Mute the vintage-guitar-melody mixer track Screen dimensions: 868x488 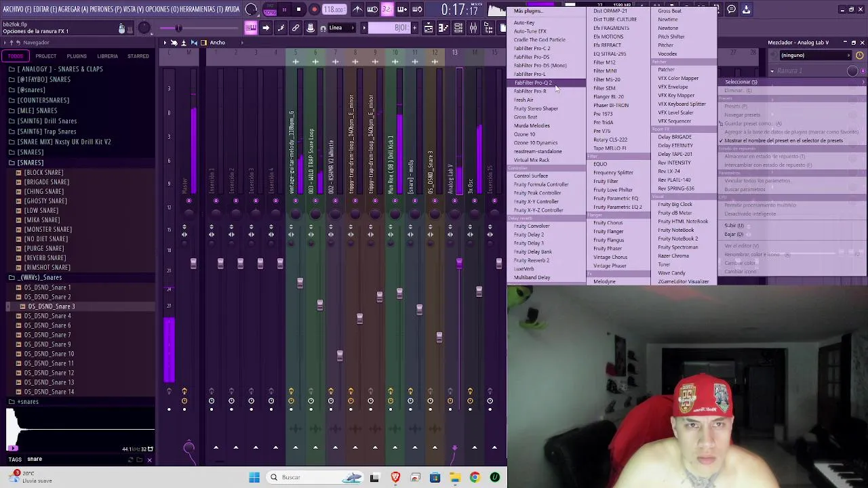pyautogui.click(x=296, y=201)
